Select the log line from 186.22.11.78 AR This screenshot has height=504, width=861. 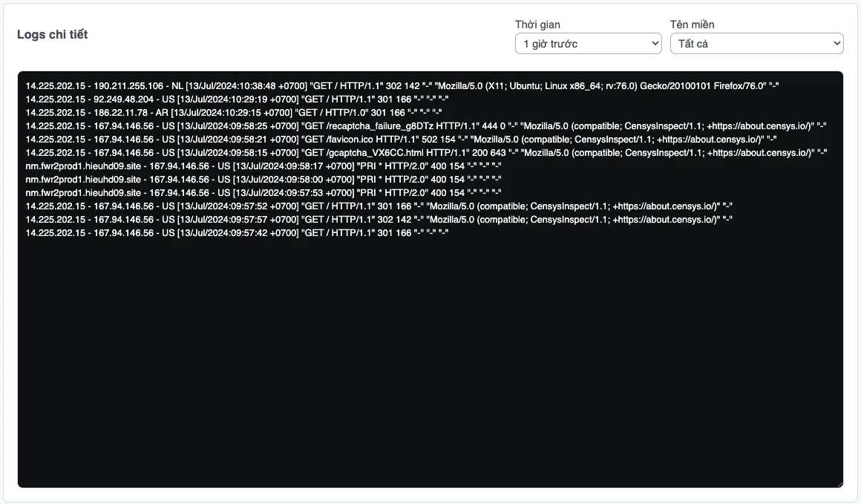tap(233, 113)
